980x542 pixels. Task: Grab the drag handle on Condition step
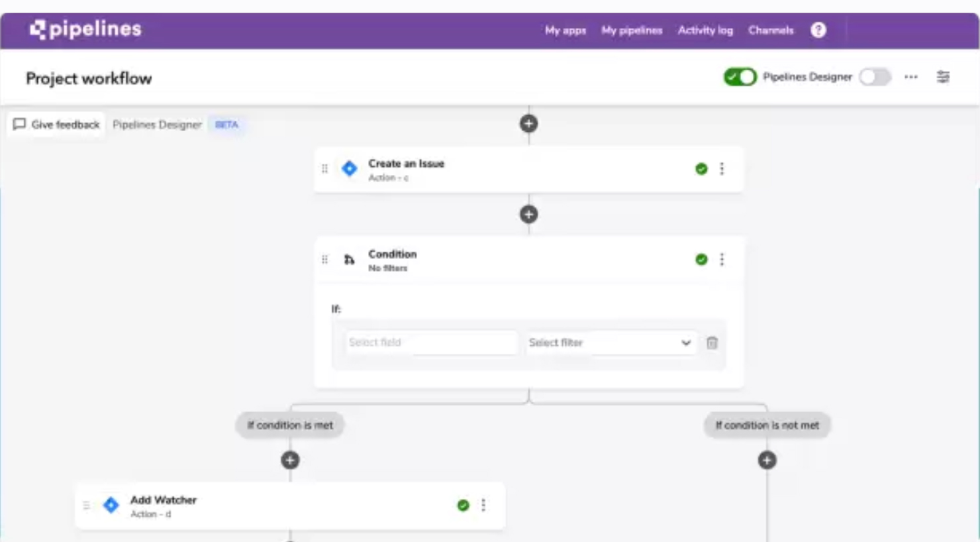[x=324, y=259]
